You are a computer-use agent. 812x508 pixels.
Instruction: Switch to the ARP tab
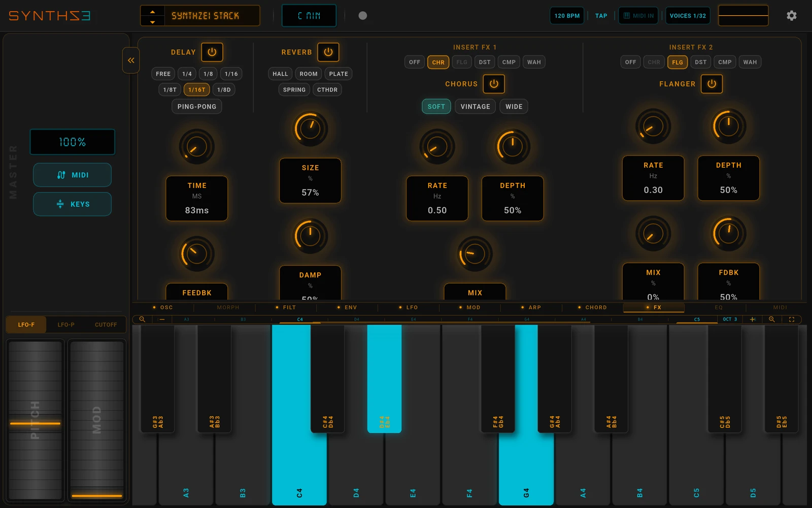[531, 307]
